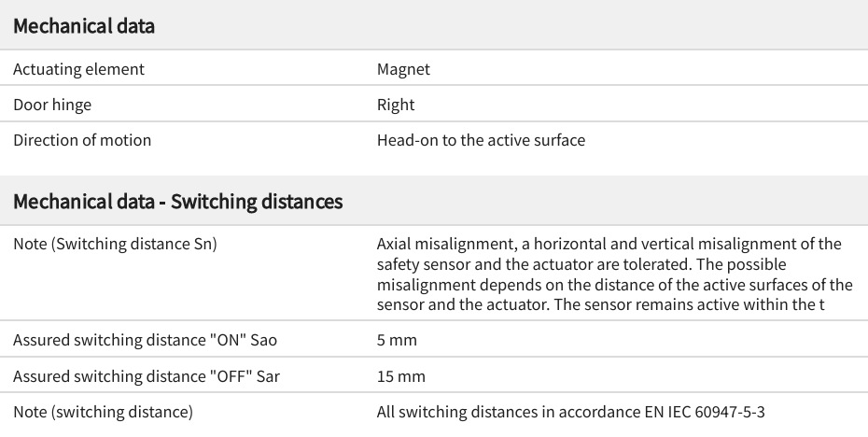Click the Note (Switching distance Sn) label
This screenshot has width=868, height=437.
pyautogui.click(x=115, y=244)
